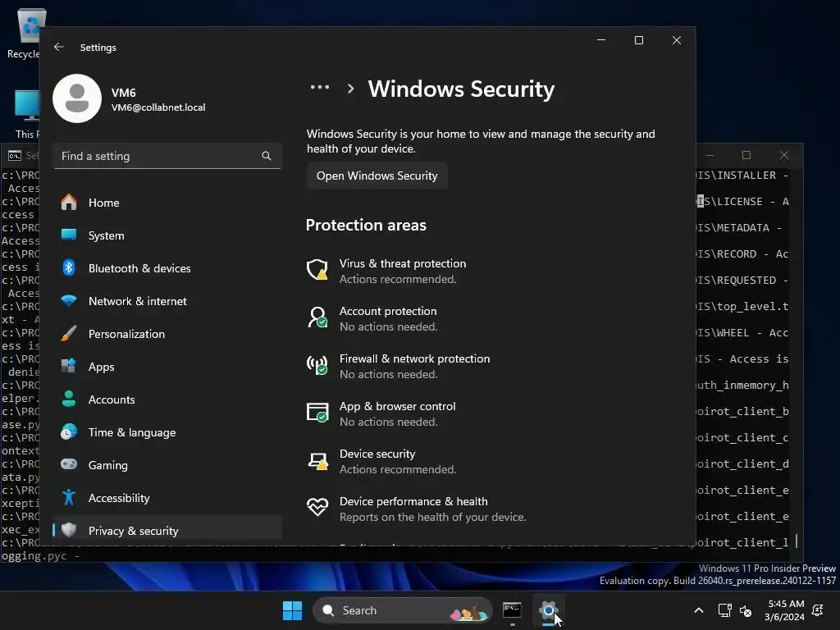Select Gaming in the sidebar
Viewport: 840px width, 630px height.
click(x=167, y=465)
